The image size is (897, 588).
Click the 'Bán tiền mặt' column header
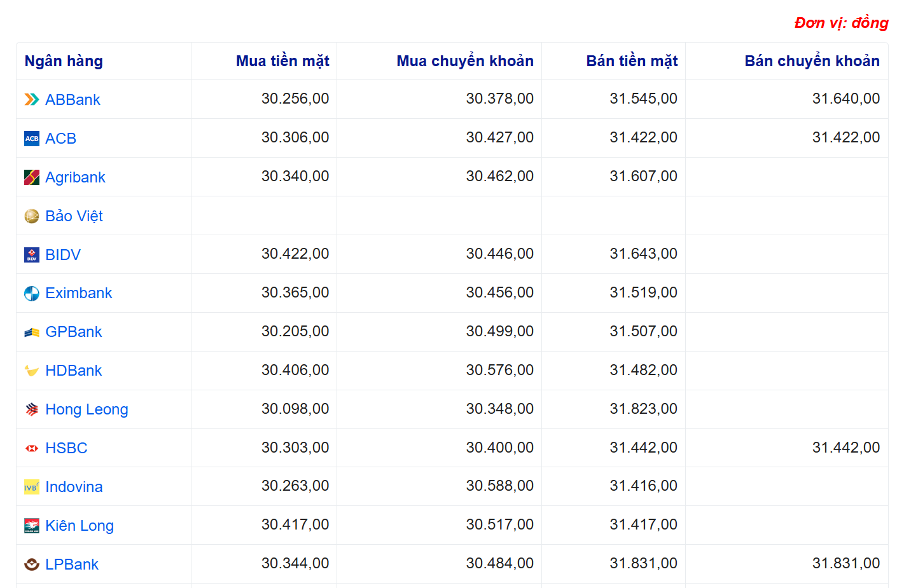[632, 61]
